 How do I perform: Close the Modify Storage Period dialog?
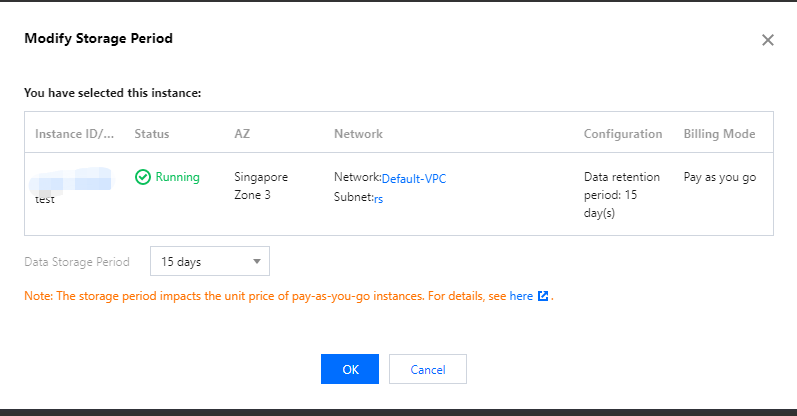(768, 40)
